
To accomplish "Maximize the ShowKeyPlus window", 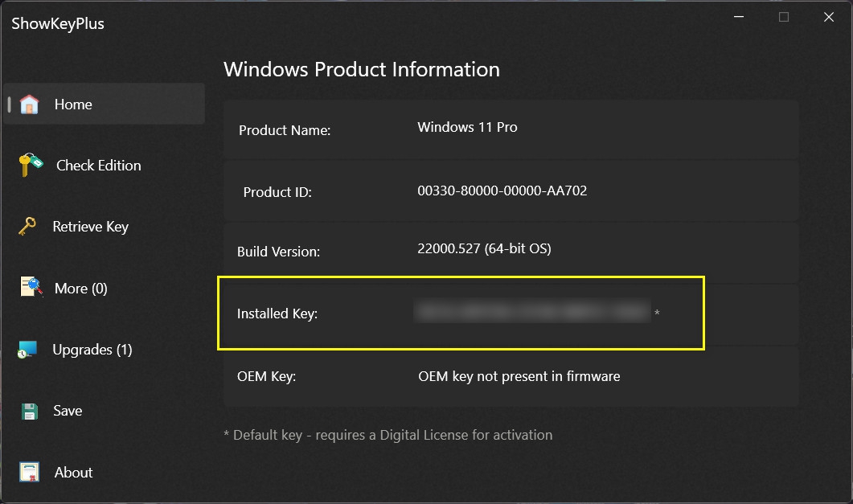I will coord(784,17).
